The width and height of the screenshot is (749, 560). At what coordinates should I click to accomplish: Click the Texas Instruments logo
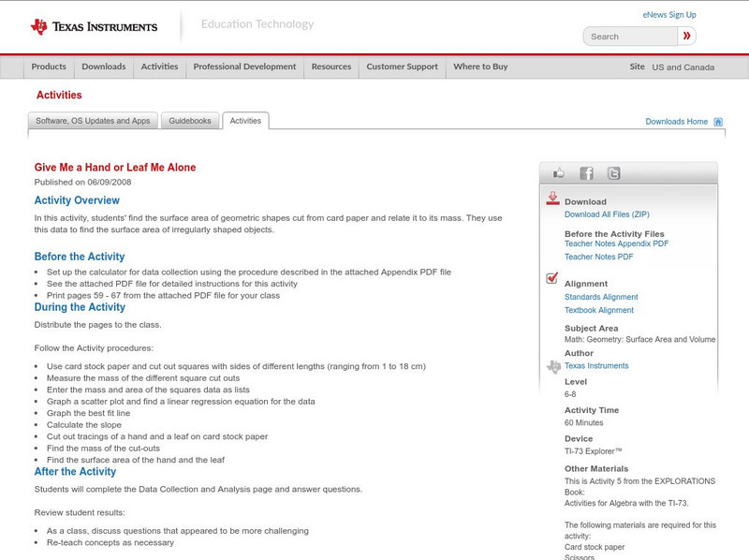pyautogui.click(x=95, y=27)
